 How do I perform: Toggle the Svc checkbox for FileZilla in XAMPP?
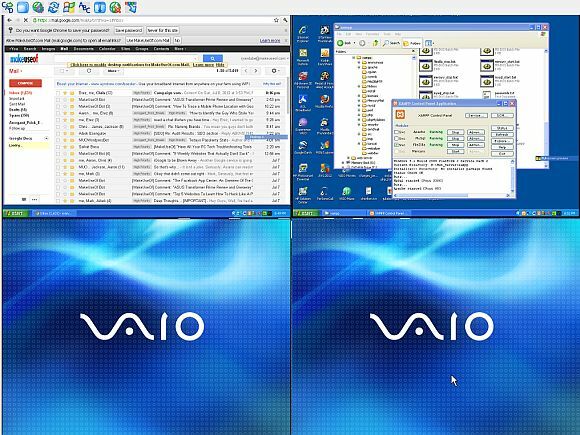pos(397,145)
